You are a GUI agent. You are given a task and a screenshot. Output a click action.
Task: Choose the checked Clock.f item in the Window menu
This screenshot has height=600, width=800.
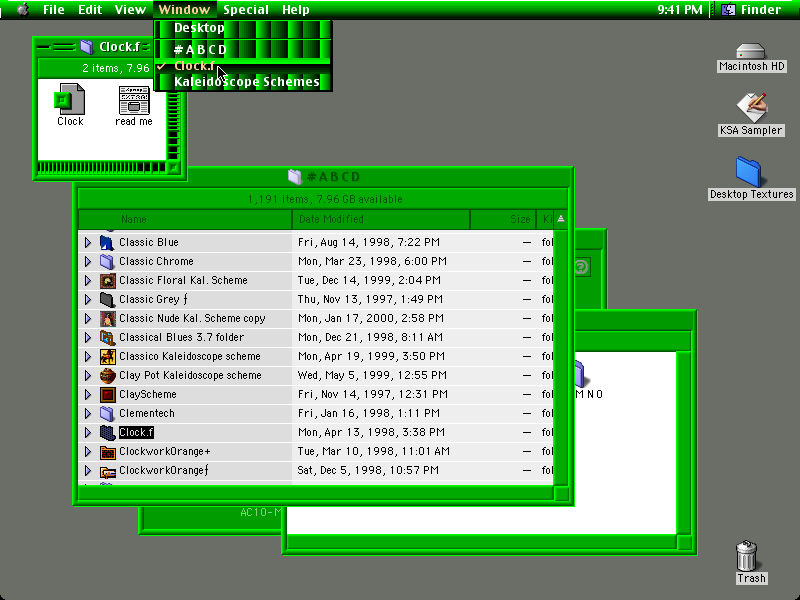pyautogui.click(x=243, y=66)
